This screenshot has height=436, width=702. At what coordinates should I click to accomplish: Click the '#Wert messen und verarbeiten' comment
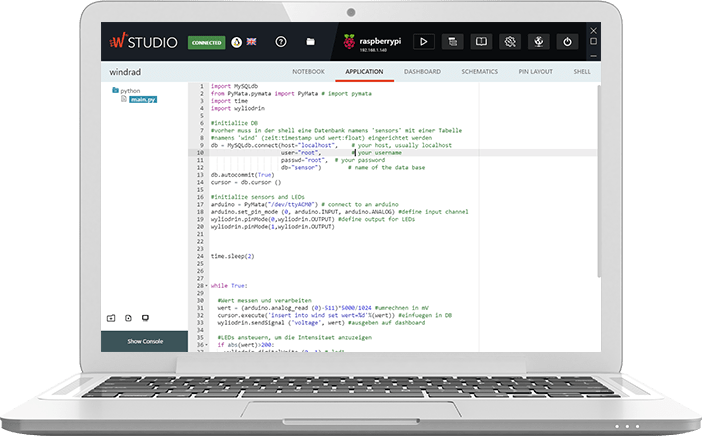click(265, 300)
